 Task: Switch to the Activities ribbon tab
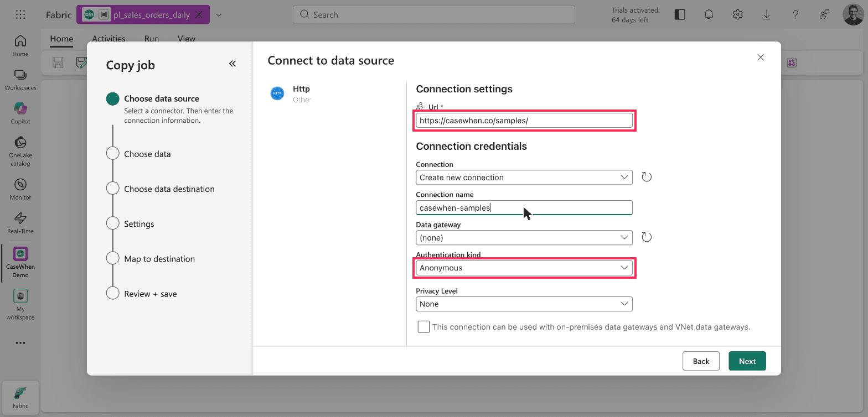(108, 39)
